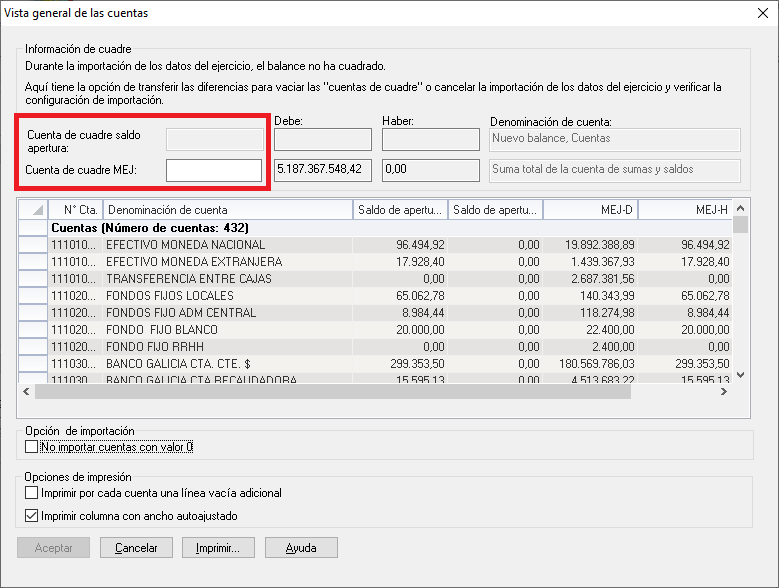Click the Haber field showing 0,00
The width and height of the screenshot is (779, 588).
(x=431, y=170)
